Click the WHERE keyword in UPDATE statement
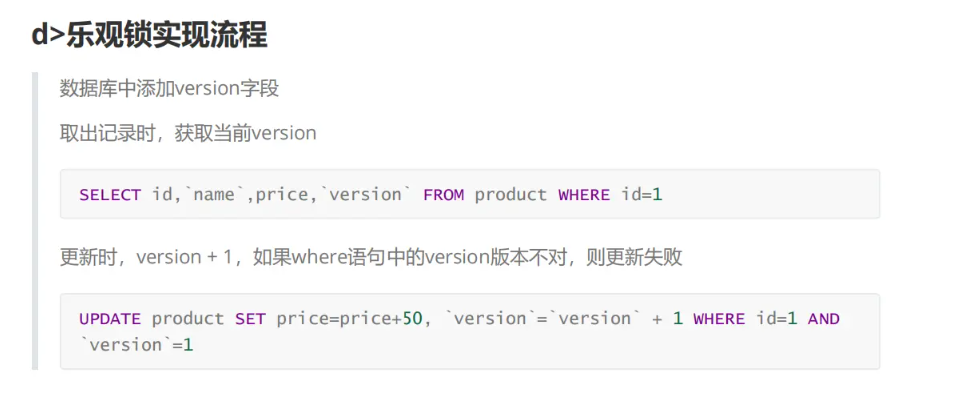 [719, 319]
